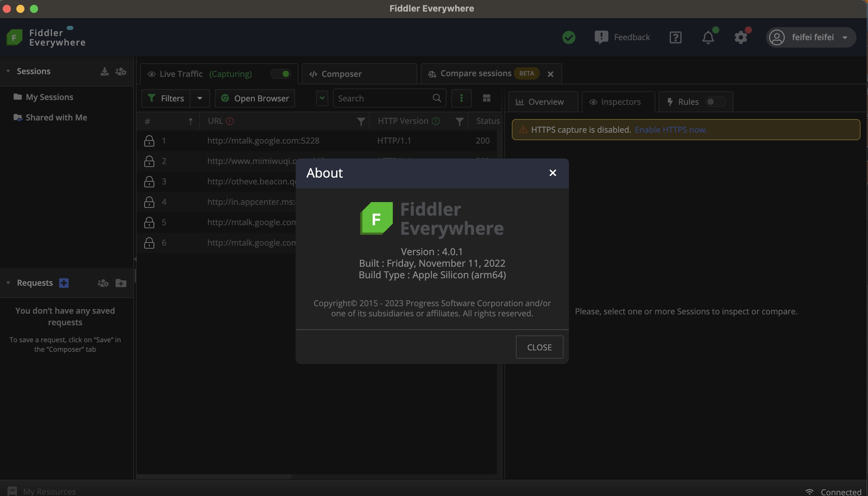Click the HTTP Version column filter funnel

tap(459, 121)
